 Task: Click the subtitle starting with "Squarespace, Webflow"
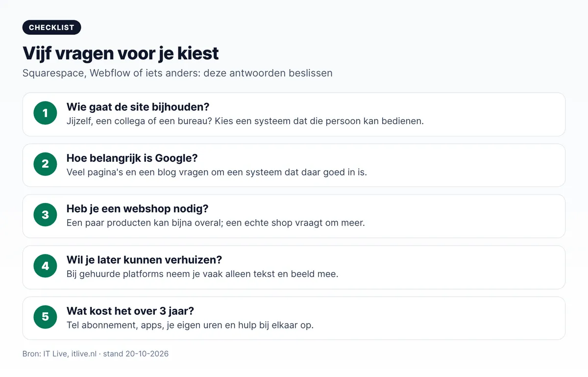[x=177, y=73]
